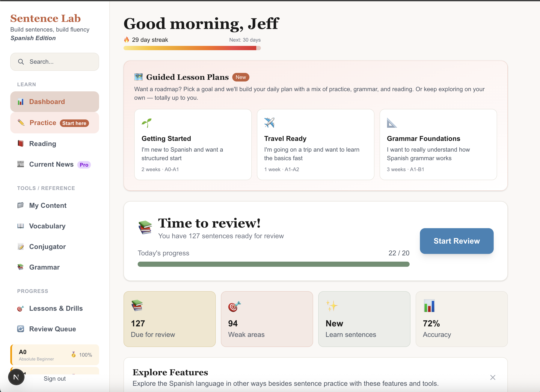Select the Getting Started lesson plan card
This screenshot has height=392, width=540.
[193, 145]
